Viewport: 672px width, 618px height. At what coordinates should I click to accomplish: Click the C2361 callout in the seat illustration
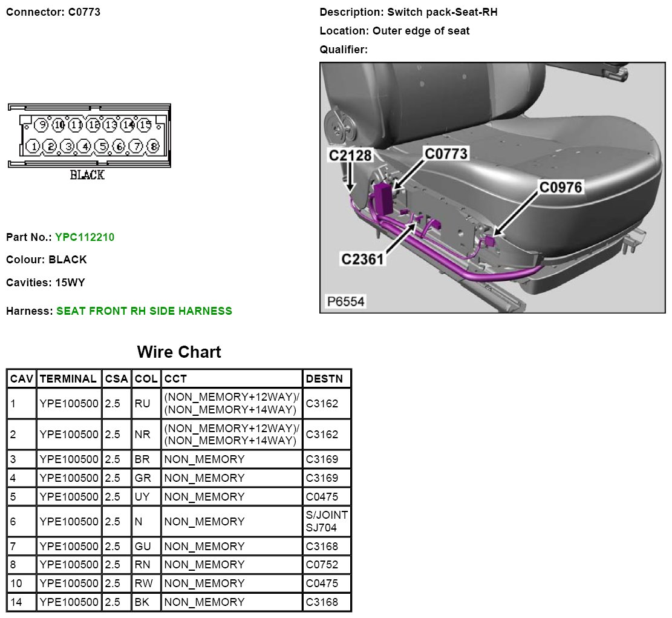coord(362,259)
